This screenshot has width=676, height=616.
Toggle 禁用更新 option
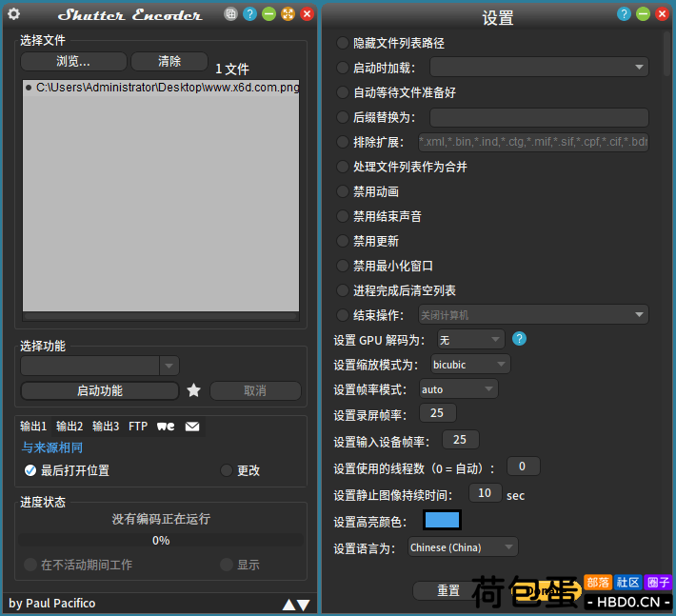tap(343, 241)
